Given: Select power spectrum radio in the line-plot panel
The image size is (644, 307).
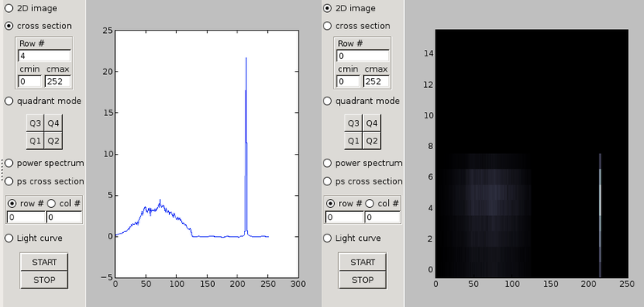Looking at the screenshot, I should 9,163.
